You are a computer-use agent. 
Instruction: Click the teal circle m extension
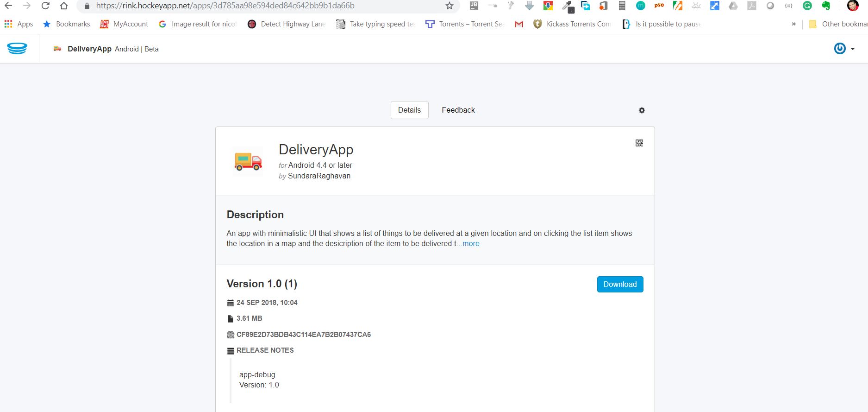tap(641, 6)
